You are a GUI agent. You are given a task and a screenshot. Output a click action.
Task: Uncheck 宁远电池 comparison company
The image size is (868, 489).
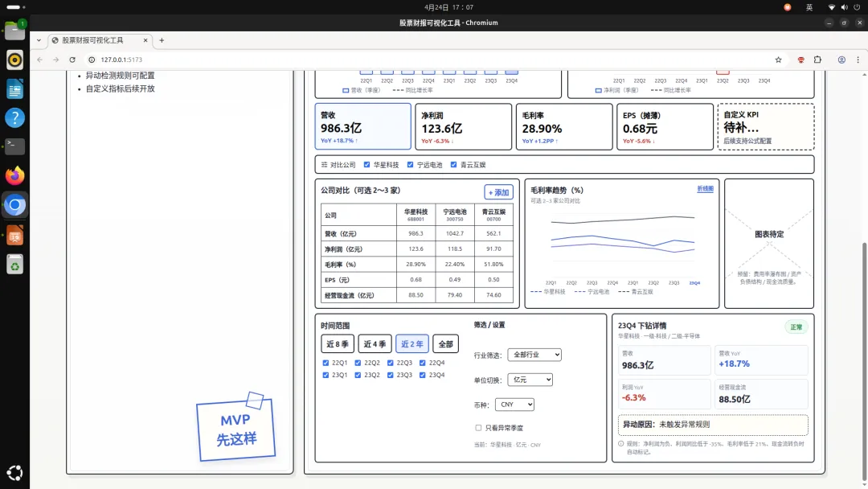(x=410, y=165)
